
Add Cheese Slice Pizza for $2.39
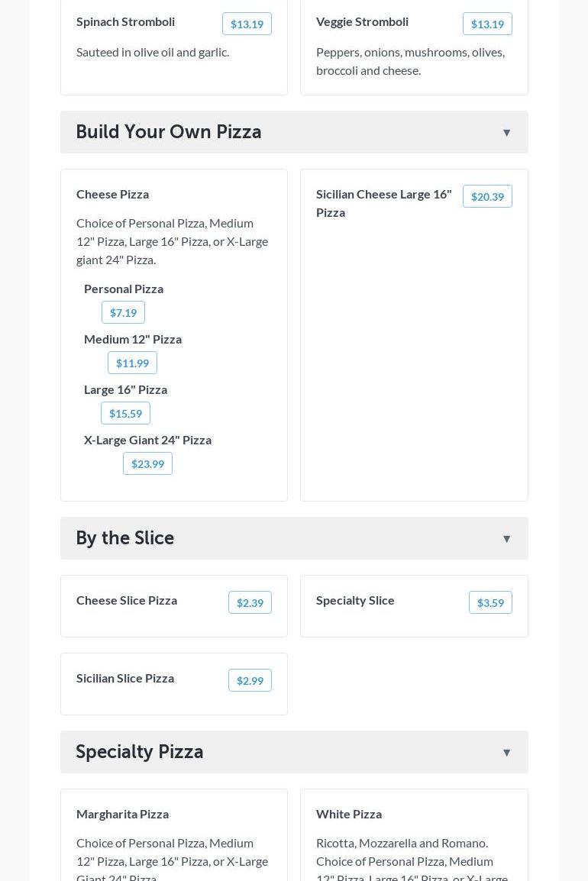250,603
